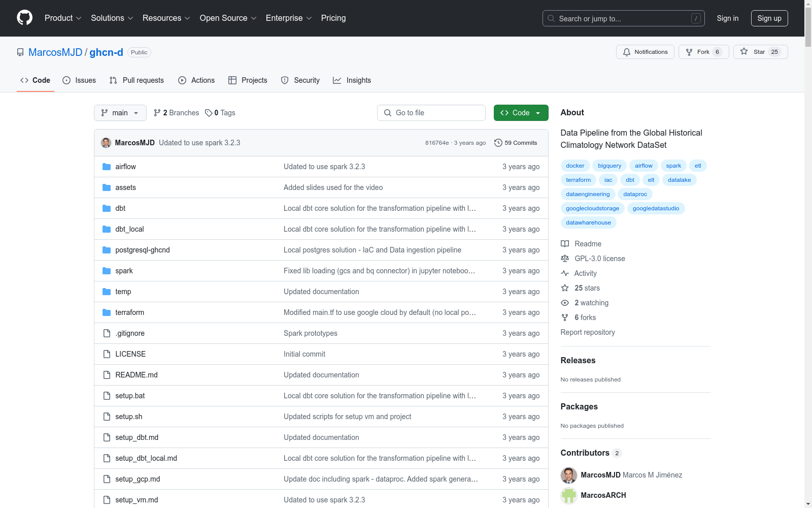812x508 pixels.
Task: Switch to the Insights tab
Action: [x=352, y=80]
